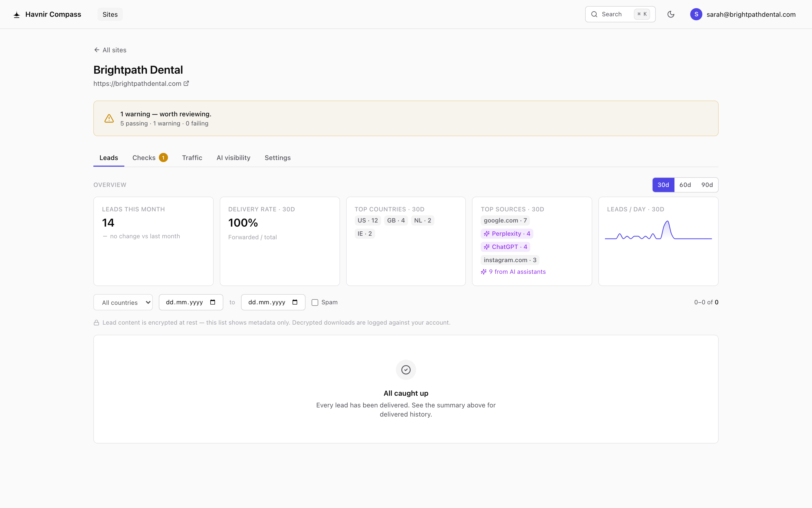Click the warning triangle icon
812x508 pixels.
pyautogui.click(x=109, y=118)
